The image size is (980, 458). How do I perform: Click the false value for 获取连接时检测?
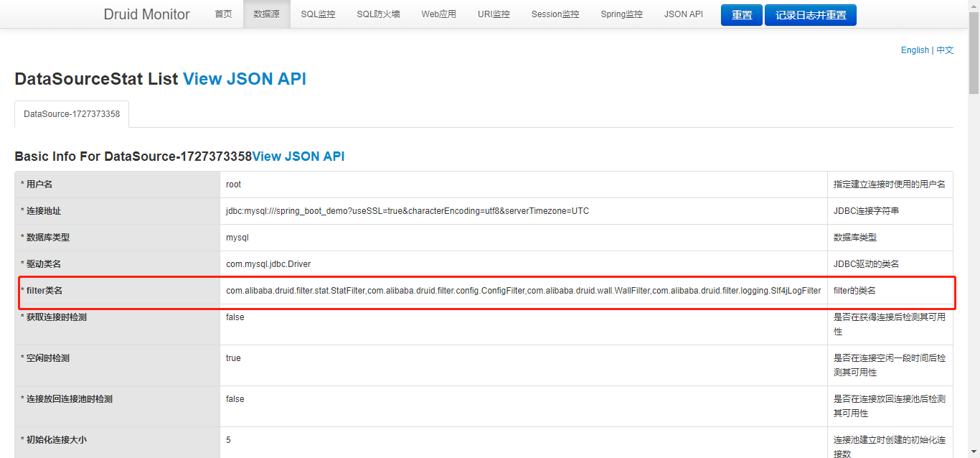click(x=235, y=317)
